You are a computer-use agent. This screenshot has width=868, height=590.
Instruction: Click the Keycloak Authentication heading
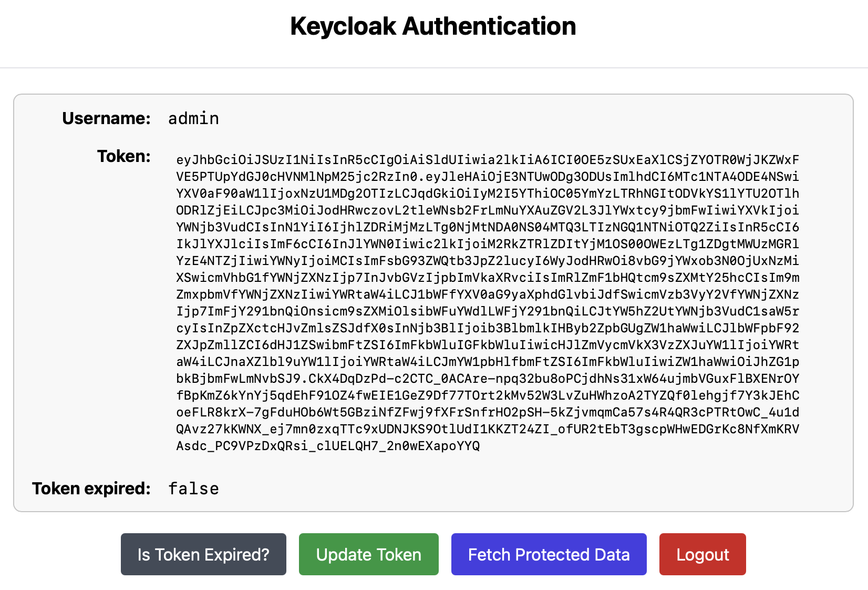(433, 26)
